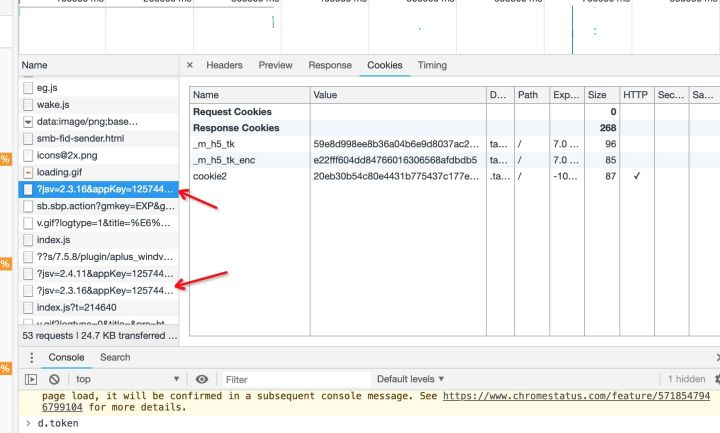720x433 pixels.
Task: Create live expression with eye icon
Action: click(x=202, y=379)
